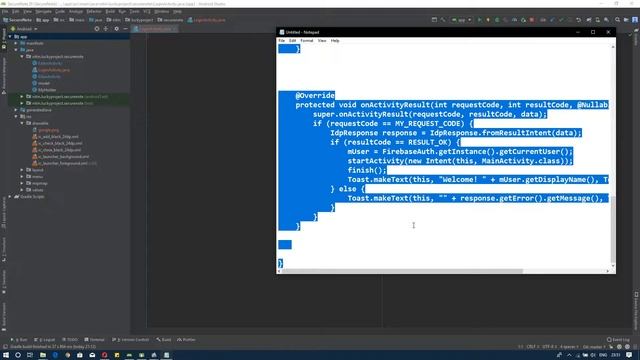Screen dimensions: 640x360
Task: Open the Project panel settings gear
Action: tap(116, 29)
